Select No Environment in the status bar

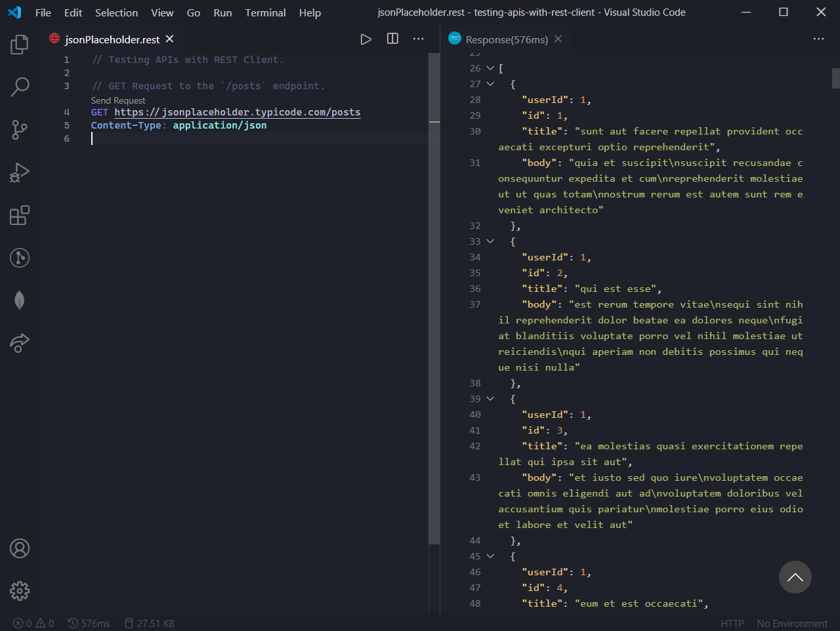coord(791,623)
